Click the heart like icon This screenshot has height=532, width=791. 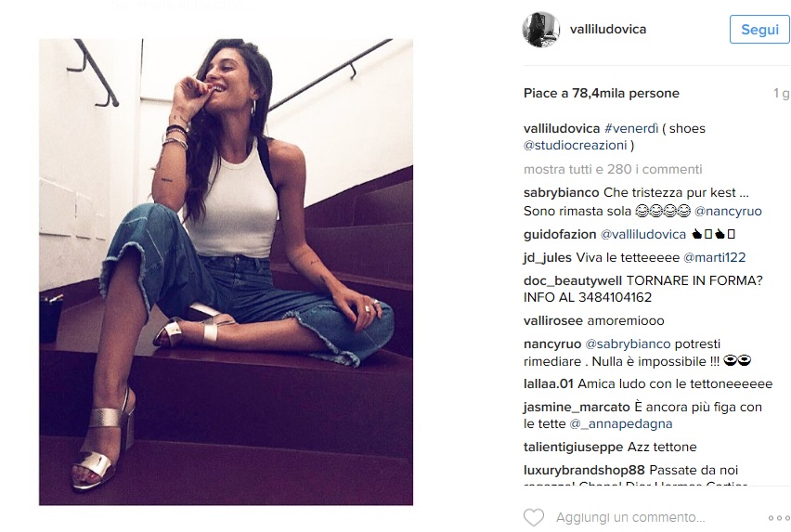(534, 517)
